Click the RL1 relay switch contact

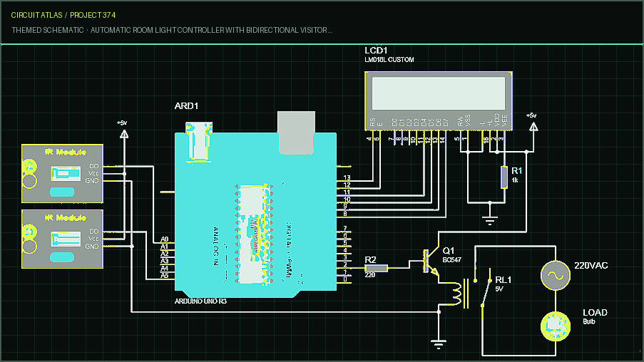click(486, 293)
